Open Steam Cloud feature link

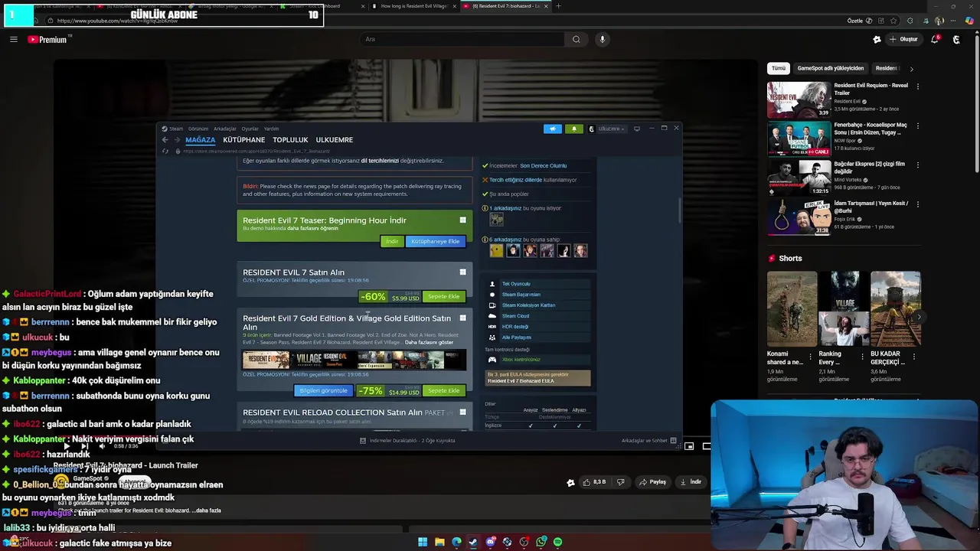pos(515,316)
